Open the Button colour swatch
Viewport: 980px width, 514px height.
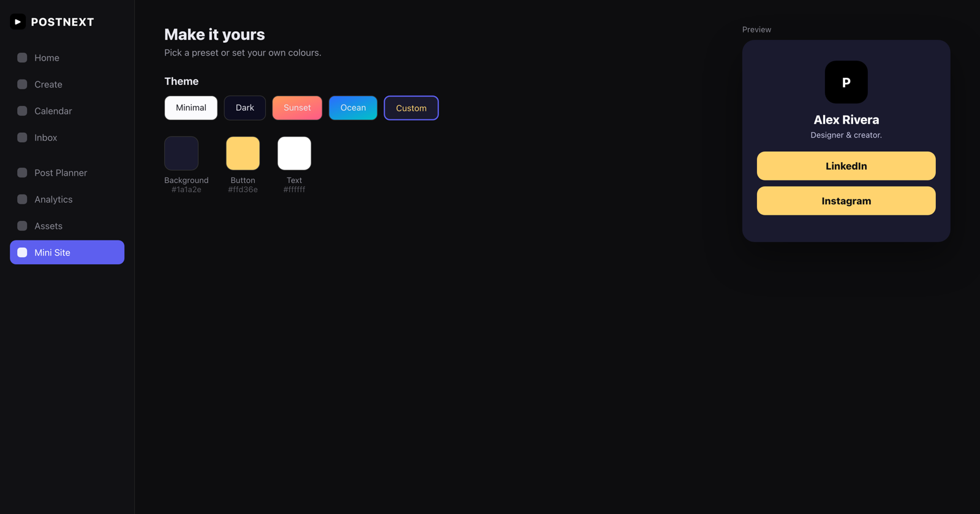click(x=243, y=153)
